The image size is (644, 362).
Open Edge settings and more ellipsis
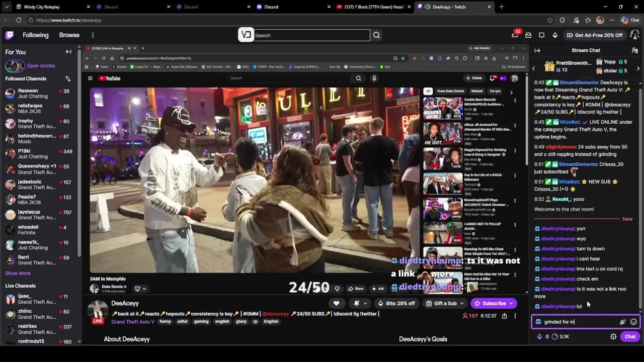612,20
